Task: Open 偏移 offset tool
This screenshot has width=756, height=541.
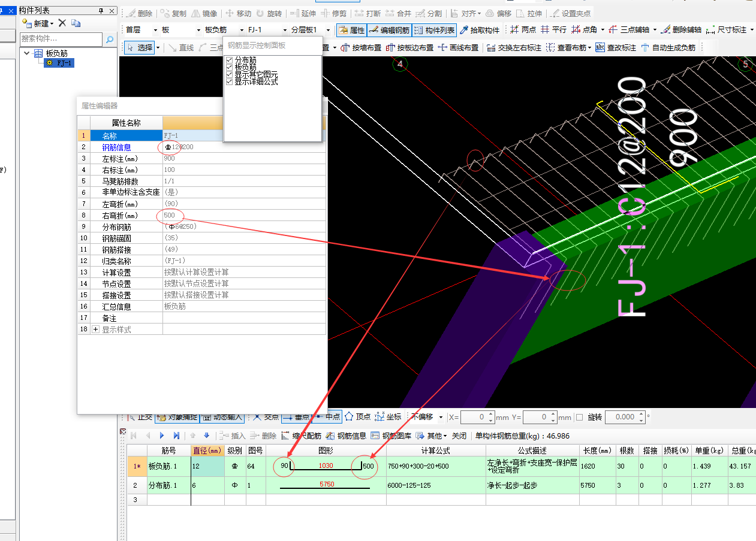Action: 498,13
